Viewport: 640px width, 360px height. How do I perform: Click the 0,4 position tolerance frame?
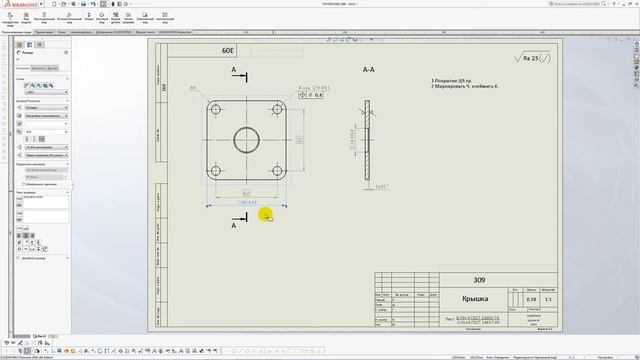click(311, 95)
